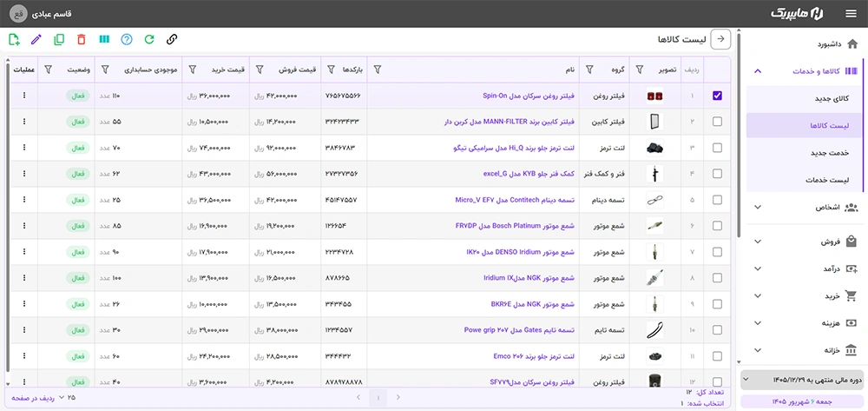Open لیست خدمات menu item
This screenshot has height=411, width=868.
coord(805,180)
